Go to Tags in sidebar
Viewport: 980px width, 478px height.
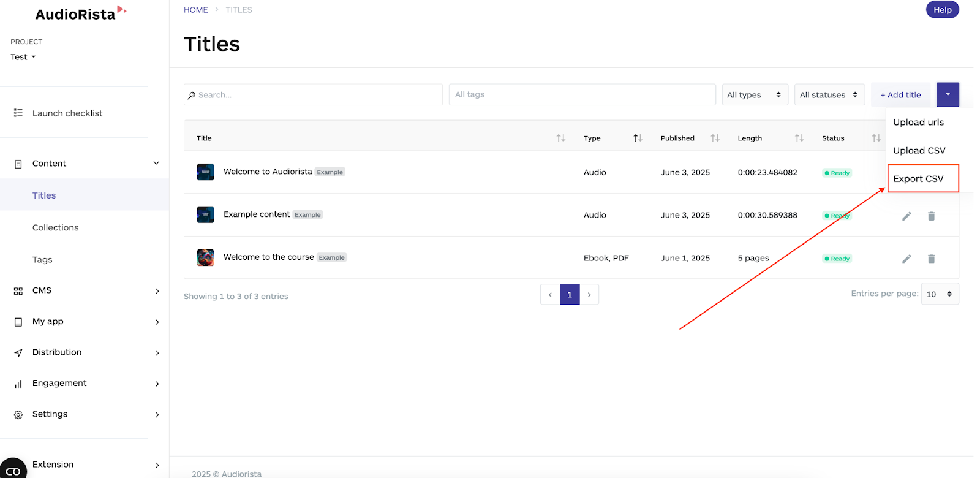click(x=42, y=260)
